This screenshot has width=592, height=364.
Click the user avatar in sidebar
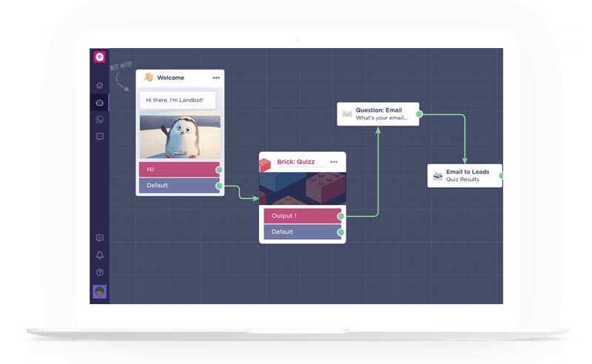(x=99, y=292)
